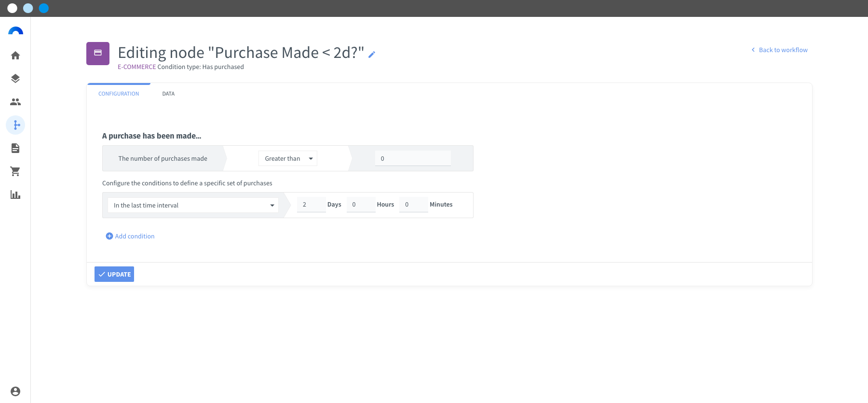The width and height of the screenshot is (868, 403).
Task: Click the blue app logo
Action: click(x=15, y=31)
